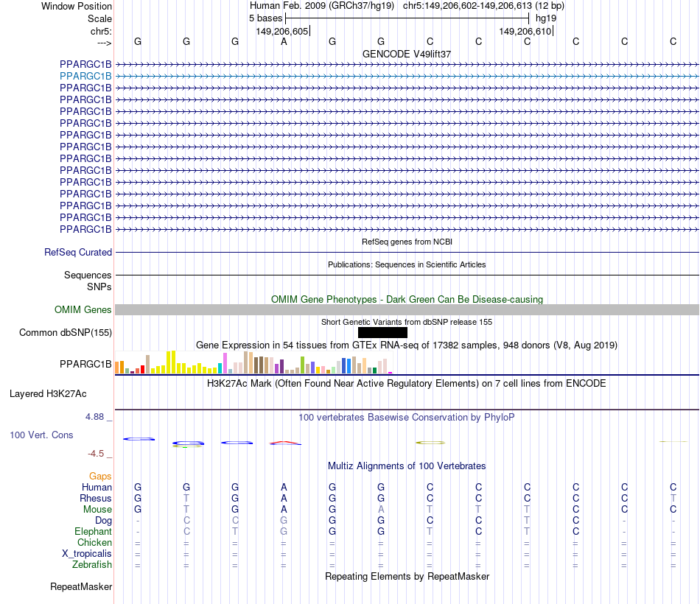Click the SNPs track label
Viewport: 700px width, 604px height.
tap(99, 287)
